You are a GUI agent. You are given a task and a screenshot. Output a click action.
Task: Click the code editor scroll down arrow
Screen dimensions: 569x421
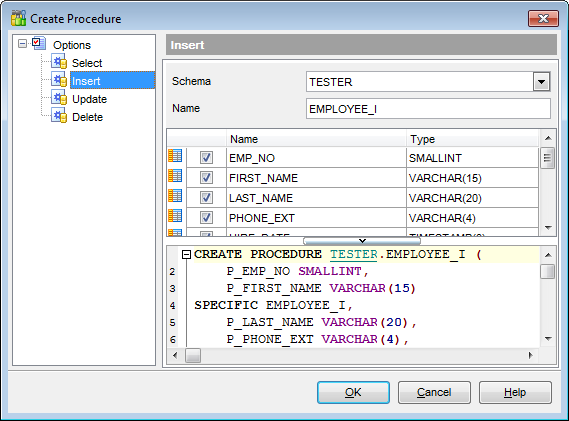pos(548,339)
